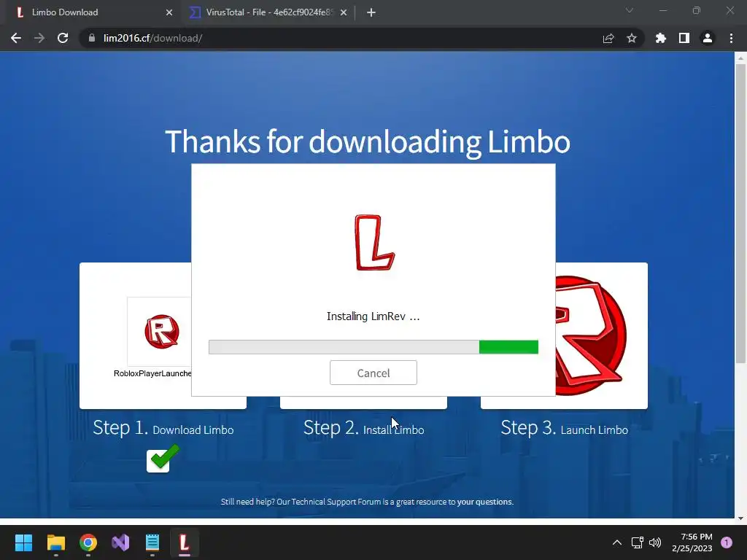Click the Installing LimRev status text
This screenshot has width=747, height=560.
pos(373,316)
